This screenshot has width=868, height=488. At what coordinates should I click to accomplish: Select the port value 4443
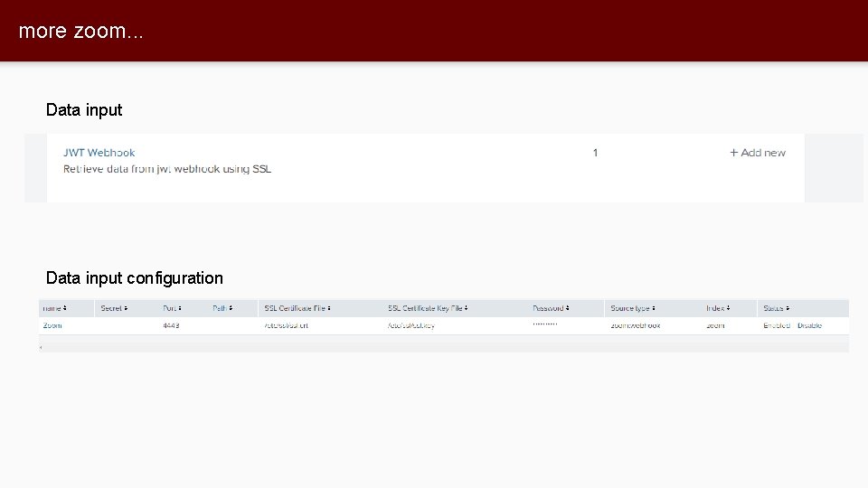(x=171, y=325)
